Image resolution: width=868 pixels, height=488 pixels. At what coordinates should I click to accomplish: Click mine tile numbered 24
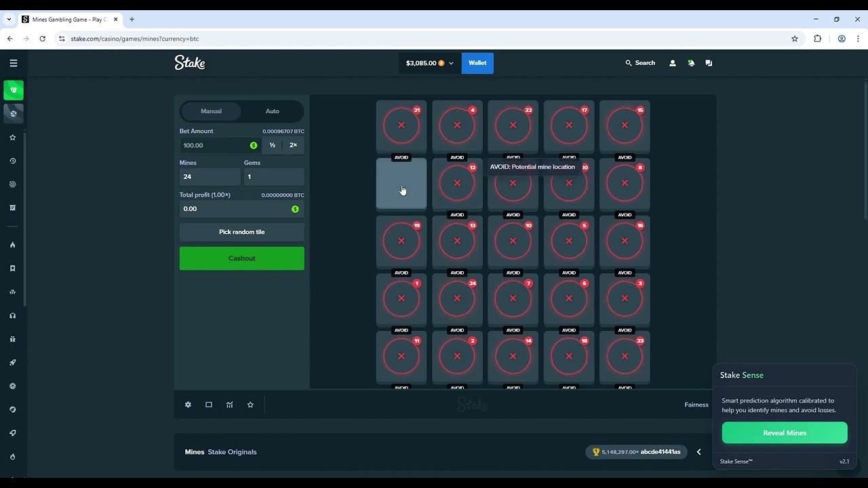(x=457, y=298)
